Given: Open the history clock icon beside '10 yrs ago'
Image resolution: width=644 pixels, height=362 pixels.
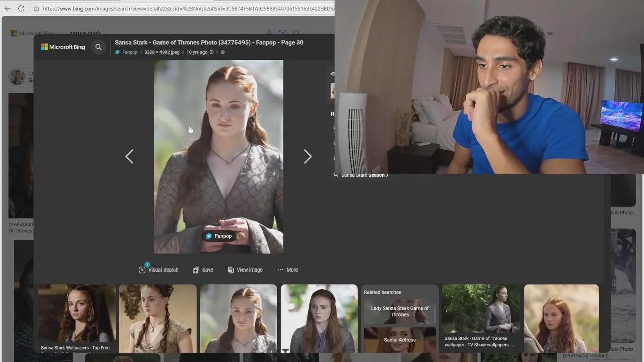Looking at the screenshot, I should pos(212,52).
